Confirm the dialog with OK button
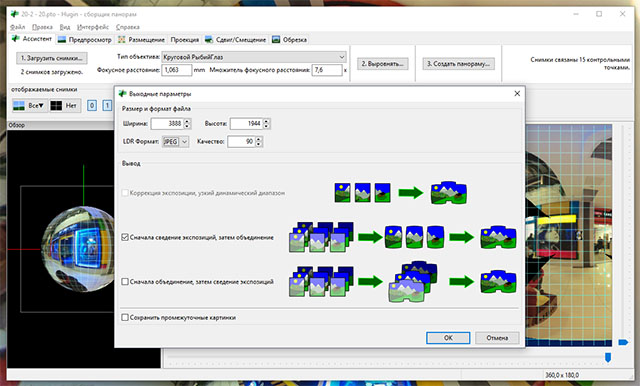Image resolution: width=640 pixels, height=386 pixels. tap(448, 338)
